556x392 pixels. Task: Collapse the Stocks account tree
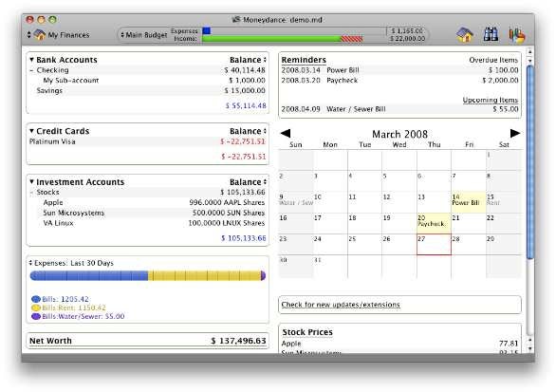click(31, 193)
